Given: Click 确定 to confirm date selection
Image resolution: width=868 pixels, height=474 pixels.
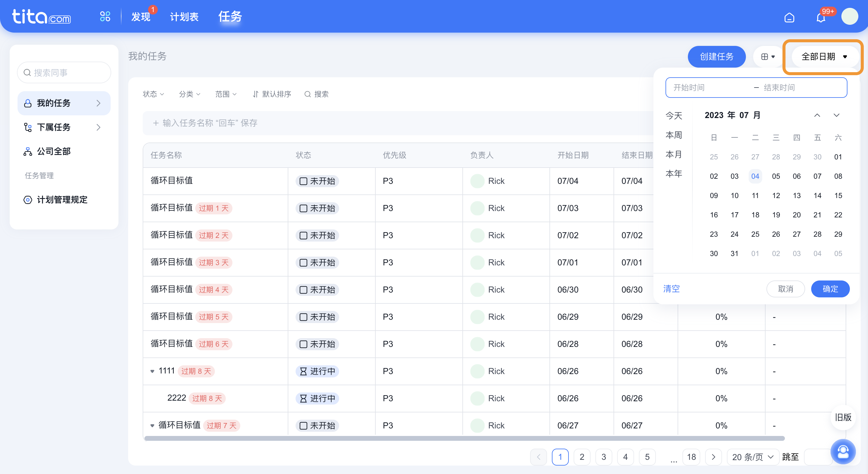Looking at the screenshot, I should 830,288.
